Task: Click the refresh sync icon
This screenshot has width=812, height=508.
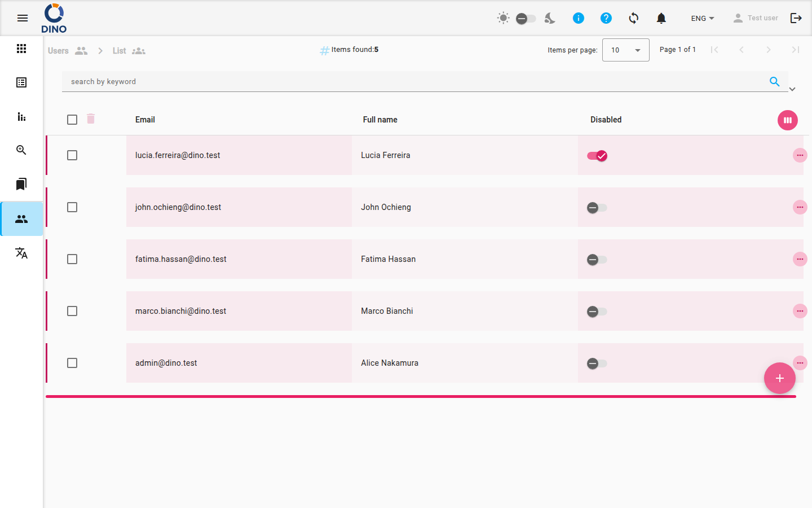Action: pyautogui.click(x=633, y=18)
